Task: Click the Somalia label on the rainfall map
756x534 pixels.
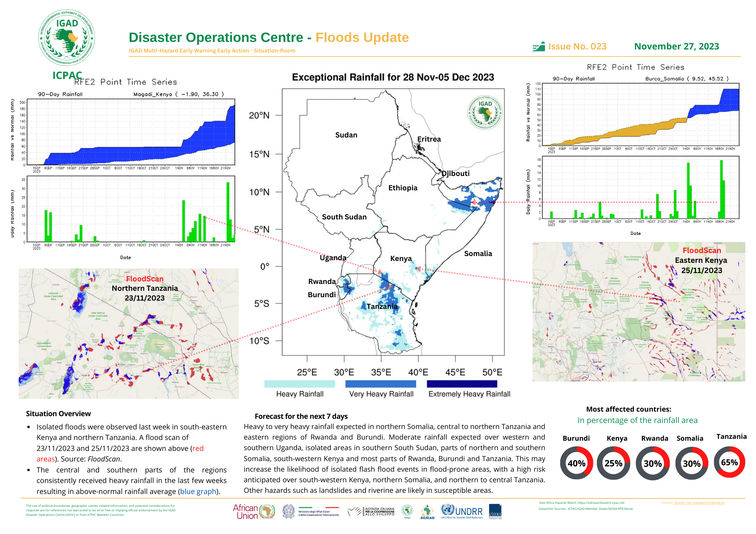Action: pos(478,253)
